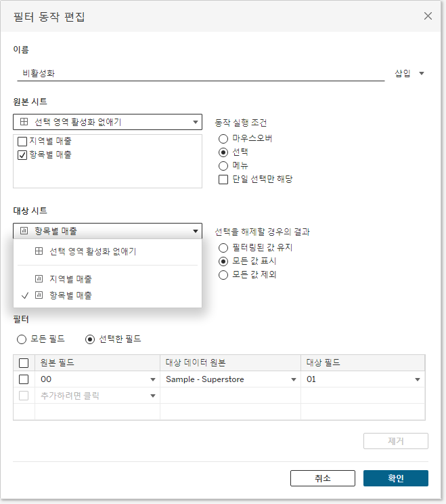Click dashboard icon in source sheet dropdown
This screenshot has height=504, width=446.
24,122
